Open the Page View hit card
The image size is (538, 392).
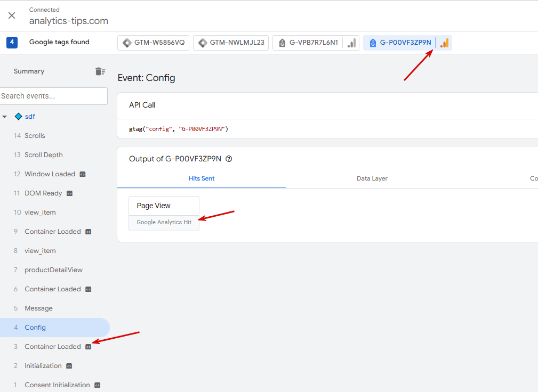164,214
